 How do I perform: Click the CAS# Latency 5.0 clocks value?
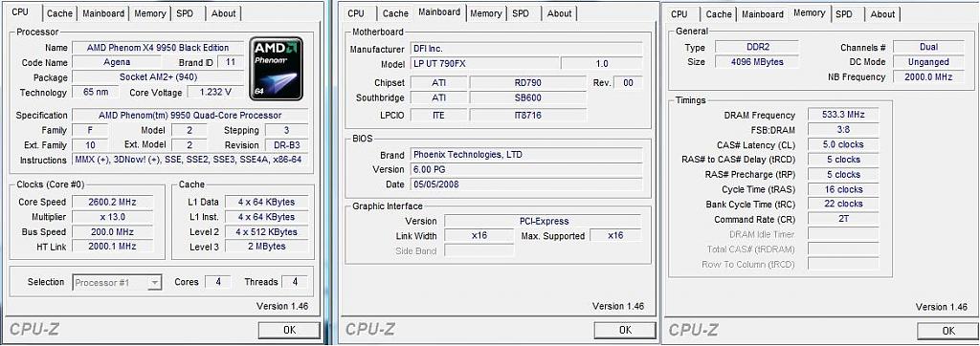coord(843,144)
